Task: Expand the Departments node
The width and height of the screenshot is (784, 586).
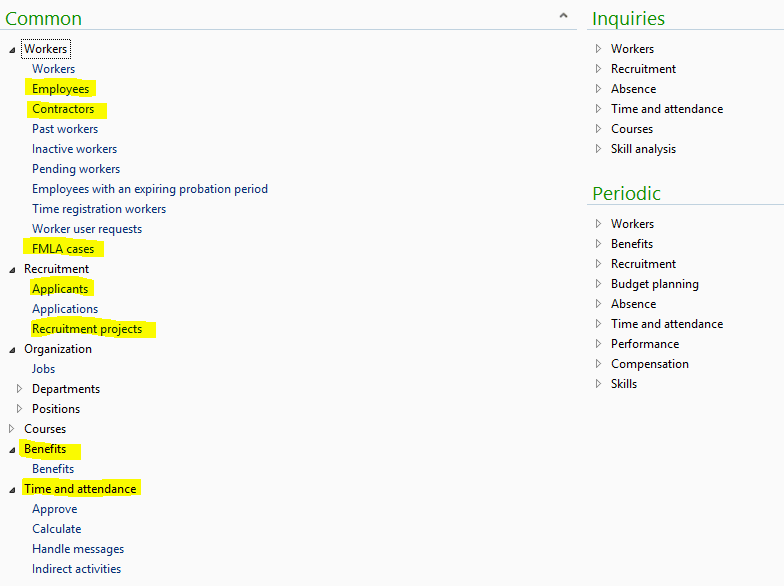Action: (20, 389)
